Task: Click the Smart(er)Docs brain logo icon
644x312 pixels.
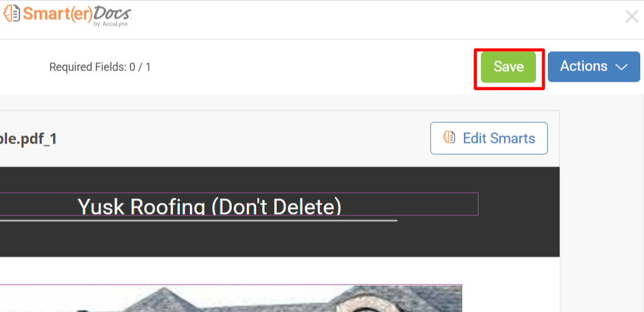Action: (11, 14)
